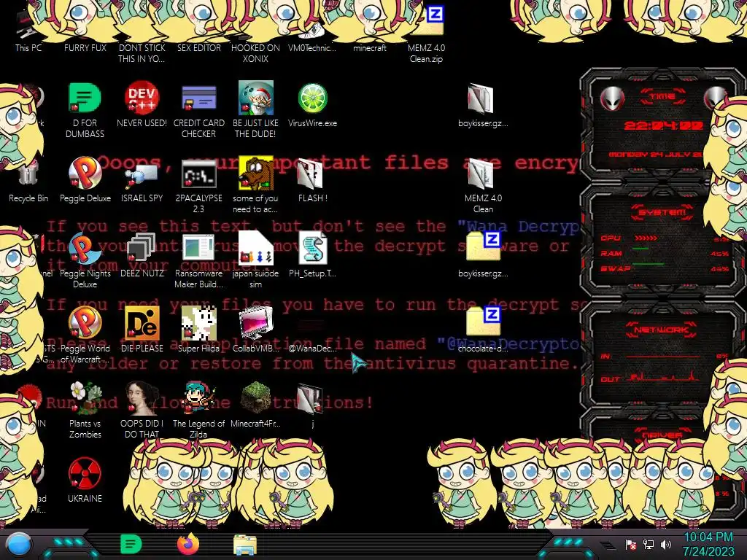Open File Explorer from taskbar
The width and height of the screenshot is (747, 560).
click(245, 545)
